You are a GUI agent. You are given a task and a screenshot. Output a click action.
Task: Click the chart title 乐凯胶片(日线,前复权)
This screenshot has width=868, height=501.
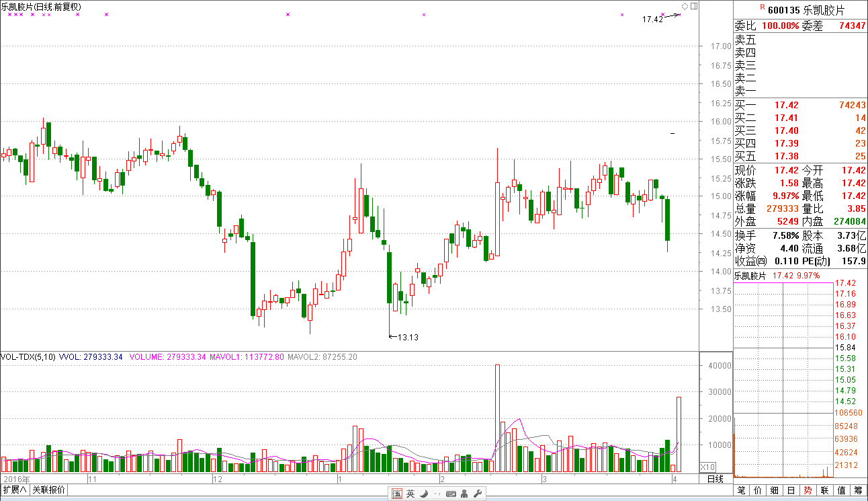click(42, 6)
